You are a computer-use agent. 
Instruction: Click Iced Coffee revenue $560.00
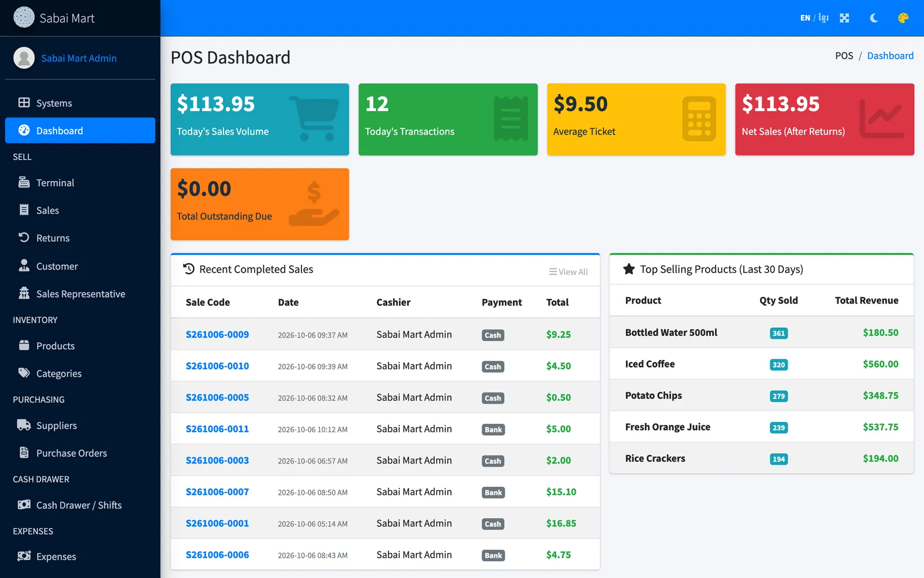coord(881,364)
